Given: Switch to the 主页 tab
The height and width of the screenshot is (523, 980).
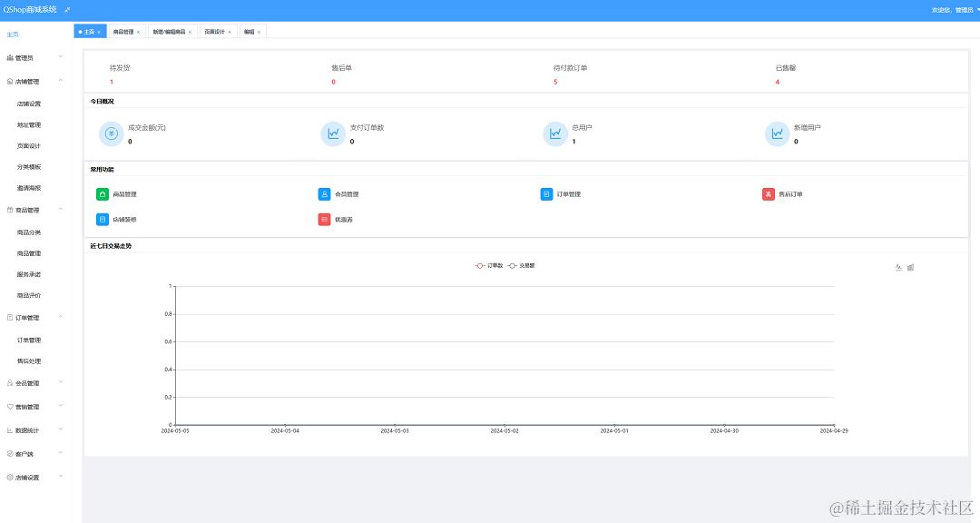Looking at the screenshot, I should (89, 32).
